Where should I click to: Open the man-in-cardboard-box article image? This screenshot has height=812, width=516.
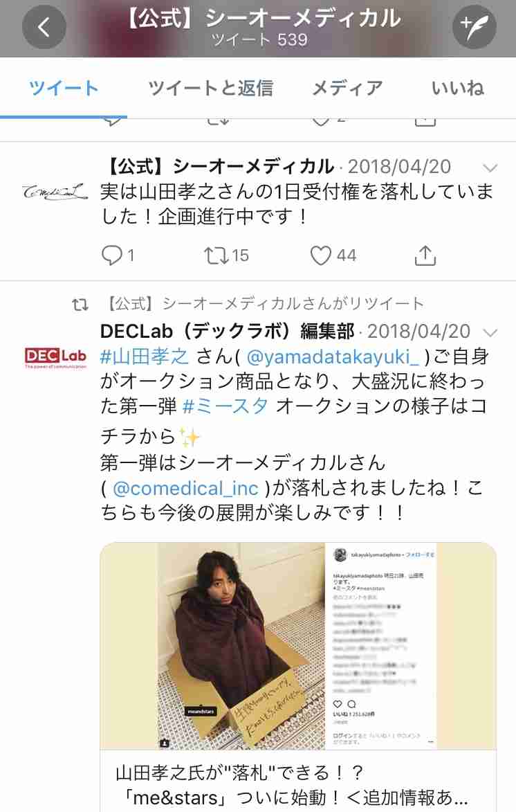[298, 646]
